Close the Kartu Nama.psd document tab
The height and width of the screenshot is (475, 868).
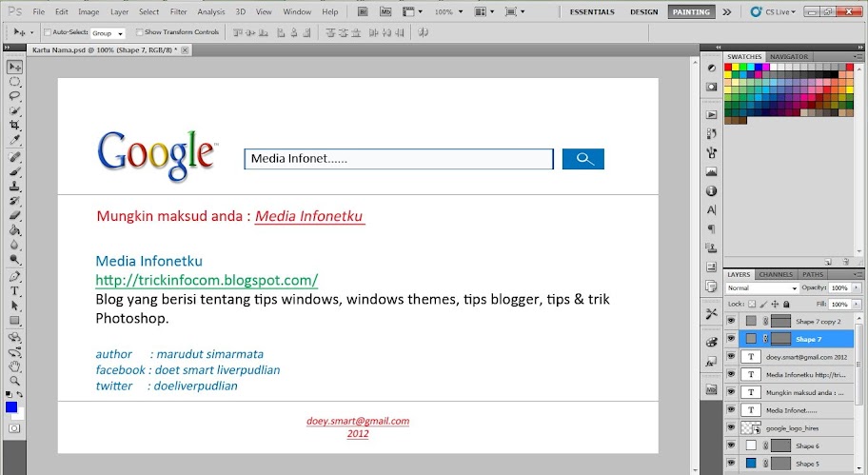tap(185, 49)
